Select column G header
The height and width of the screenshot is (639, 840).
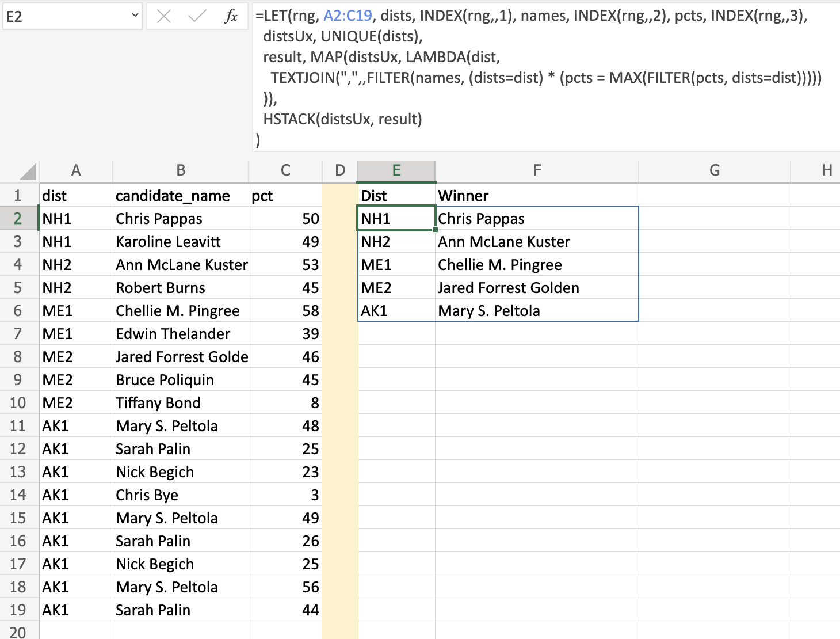click(715, 171)
